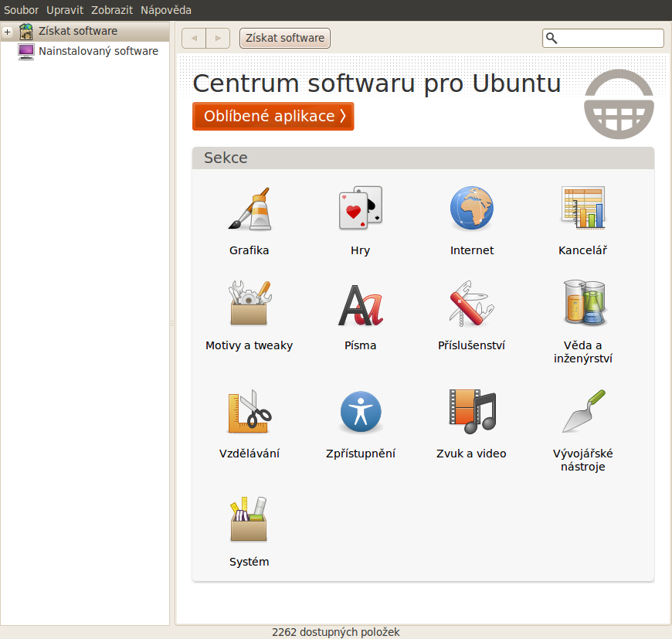Click the Písma label

[x=361, y=345]
